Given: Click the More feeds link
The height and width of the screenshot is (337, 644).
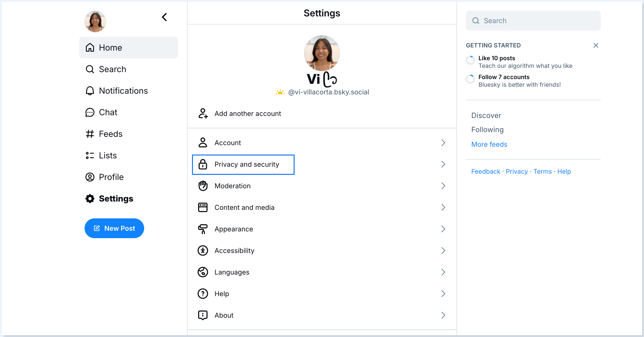Looking at the screenshot, I should click(x=489, y=144).
